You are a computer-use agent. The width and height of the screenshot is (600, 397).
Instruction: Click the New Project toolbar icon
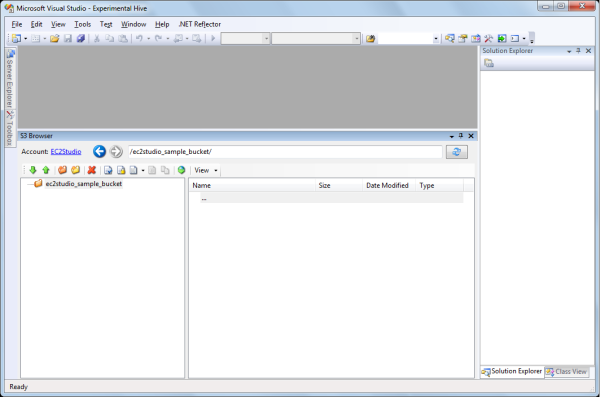[x=16, y=38]
